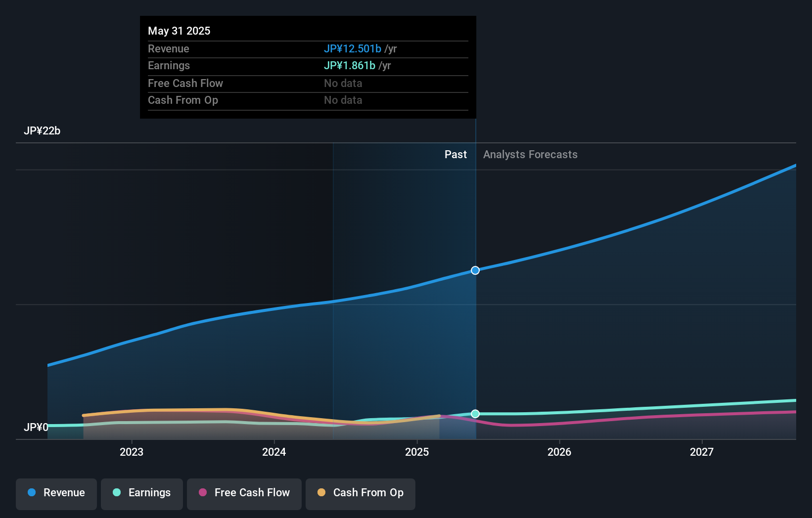Click the 2025 x-axis label
812x518 pixels.
(417, 452)
